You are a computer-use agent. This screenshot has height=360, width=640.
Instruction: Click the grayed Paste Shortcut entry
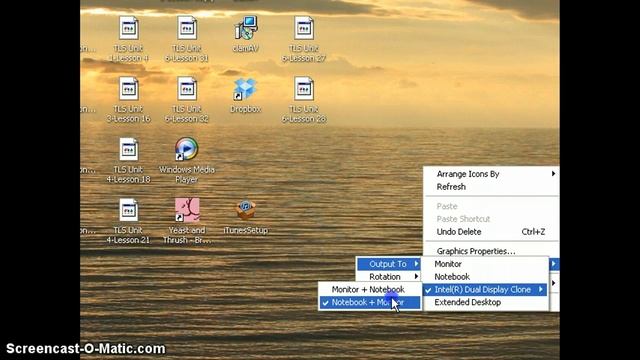tap(491, 219)
